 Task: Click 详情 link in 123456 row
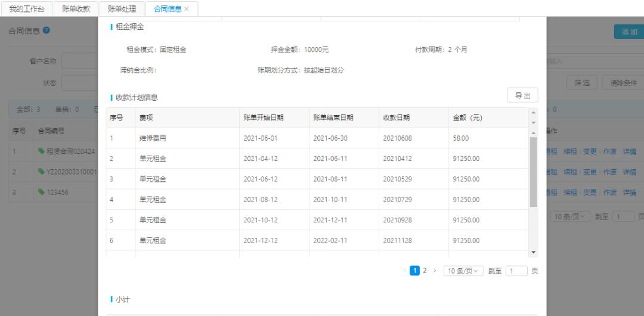[x=630, y=192]
